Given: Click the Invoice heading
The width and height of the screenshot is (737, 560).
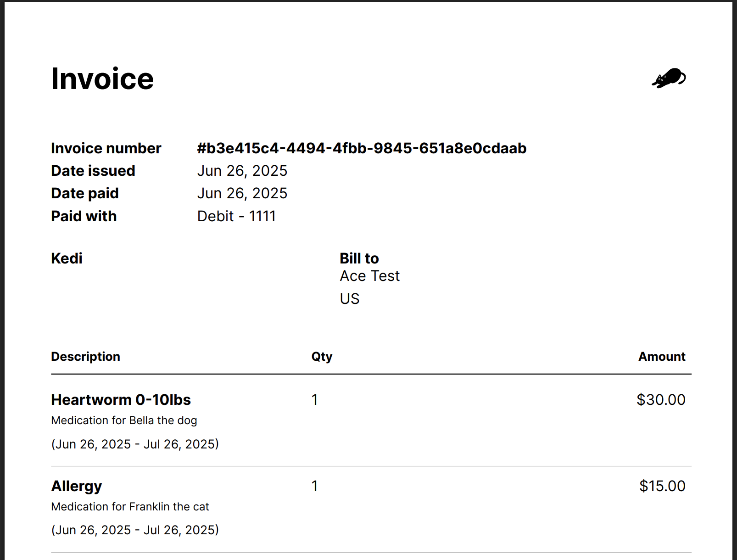Looking at the screenshot, I should 102,78.
